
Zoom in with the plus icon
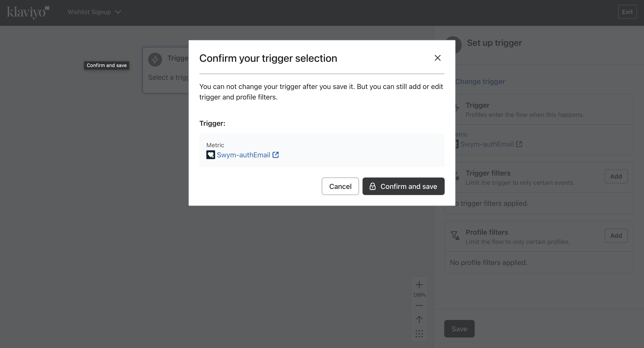(x=419, y=285)
